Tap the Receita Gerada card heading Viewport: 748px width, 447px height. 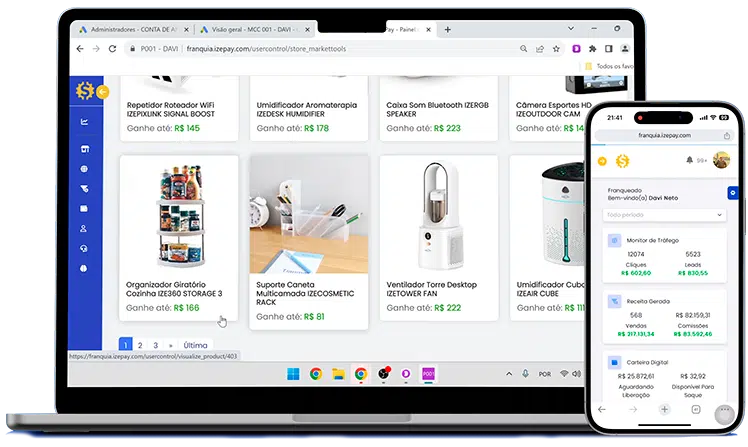(x=648, y=301)
